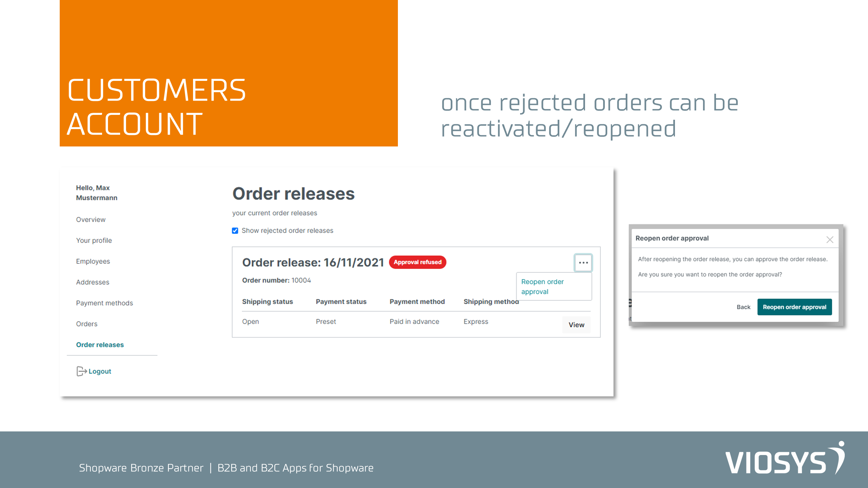Image resolution: width=868 pixels, height=488 pixels.
Task: Click the checkbox next to Shopware Bronze Partner
Action: (x=235, y=230)
